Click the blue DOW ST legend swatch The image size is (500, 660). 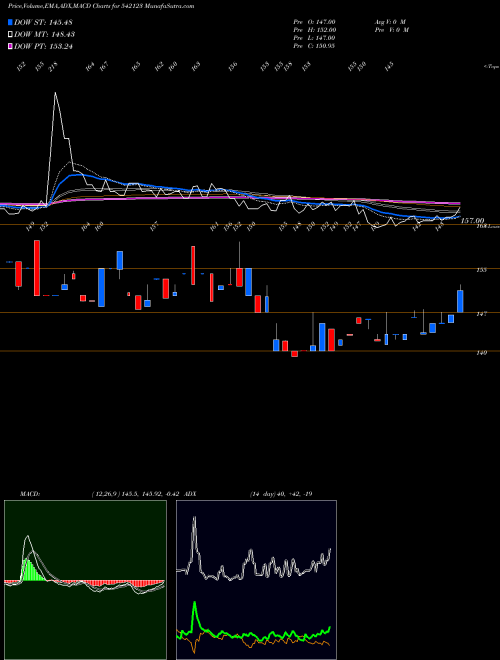pos(11,22)
